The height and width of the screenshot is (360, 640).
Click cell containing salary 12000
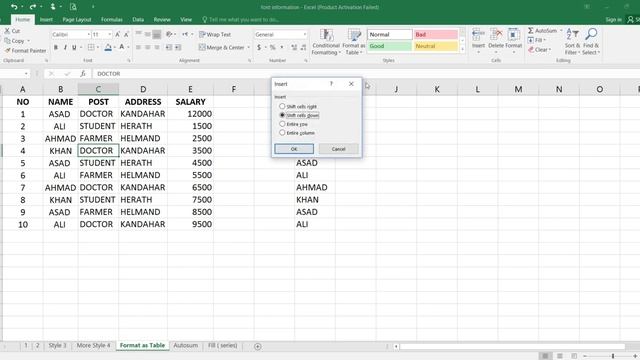click(190, 114)
